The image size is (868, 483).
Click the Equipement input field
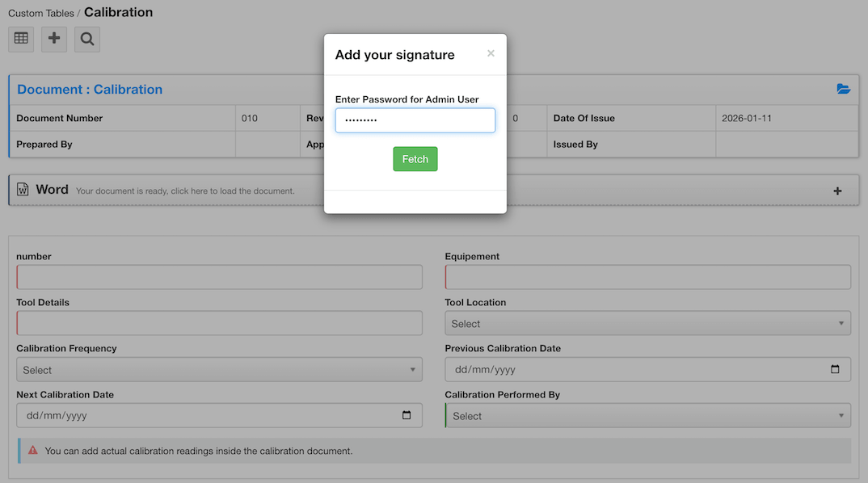647,277
